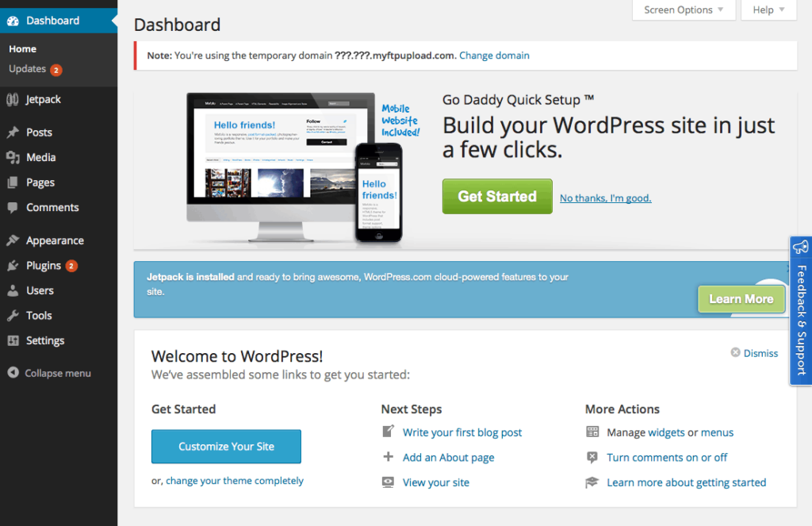The height and width of the screenshot is (526, 812).
Task: Collapse the admin sidebar menu
Action: pos(49,373)
